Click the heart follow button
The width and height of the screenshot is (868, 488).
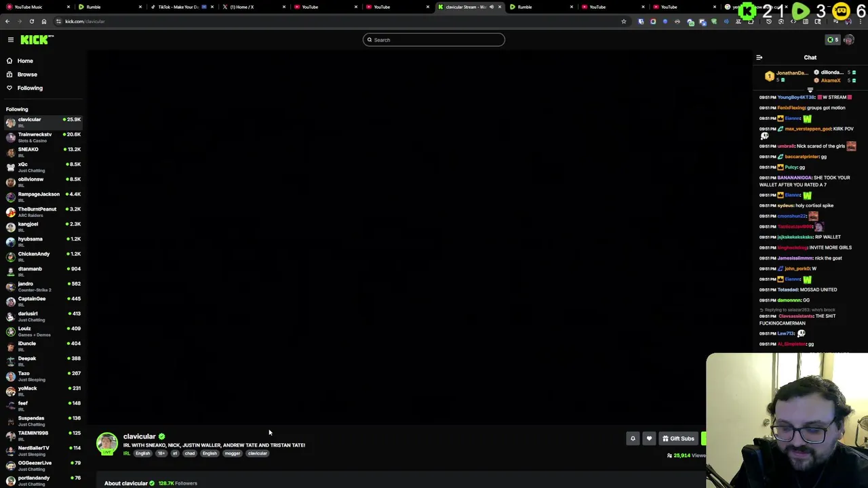click(x=649, y=439)
